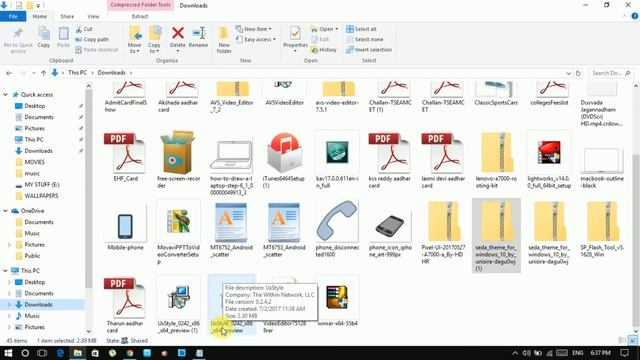
Task: Click navigation pane scroll down arrow
Action: pyautogui.click(x=89, y=331)
